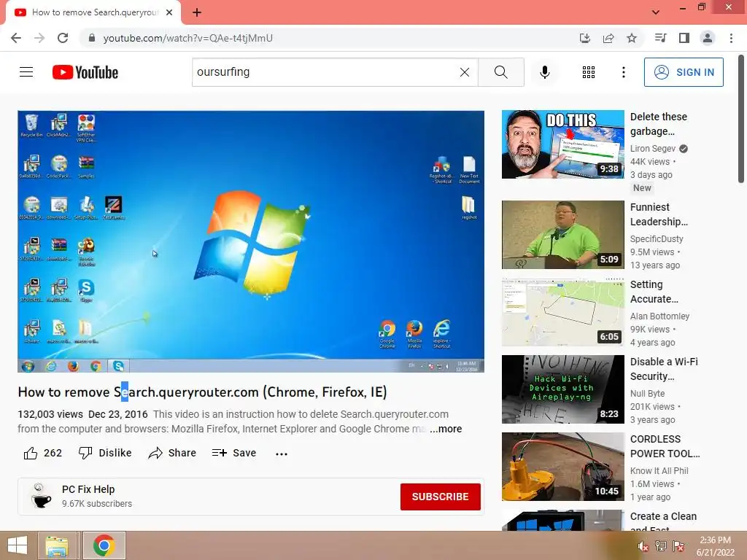Image resolution: width=747 pixels, height=560 pixels.
Task: Open Action Center flag tray icon
Action: click(678, 545)
